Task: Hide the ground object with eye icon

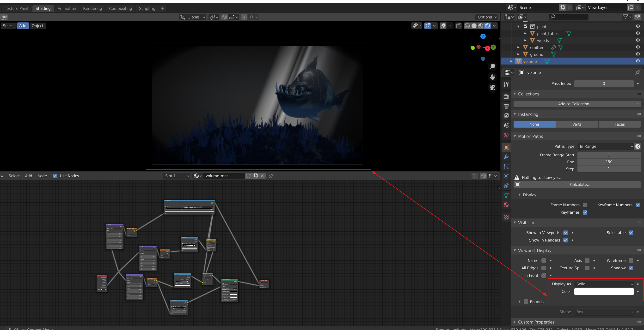Action: pyautogui.click(x=638, y=54)
